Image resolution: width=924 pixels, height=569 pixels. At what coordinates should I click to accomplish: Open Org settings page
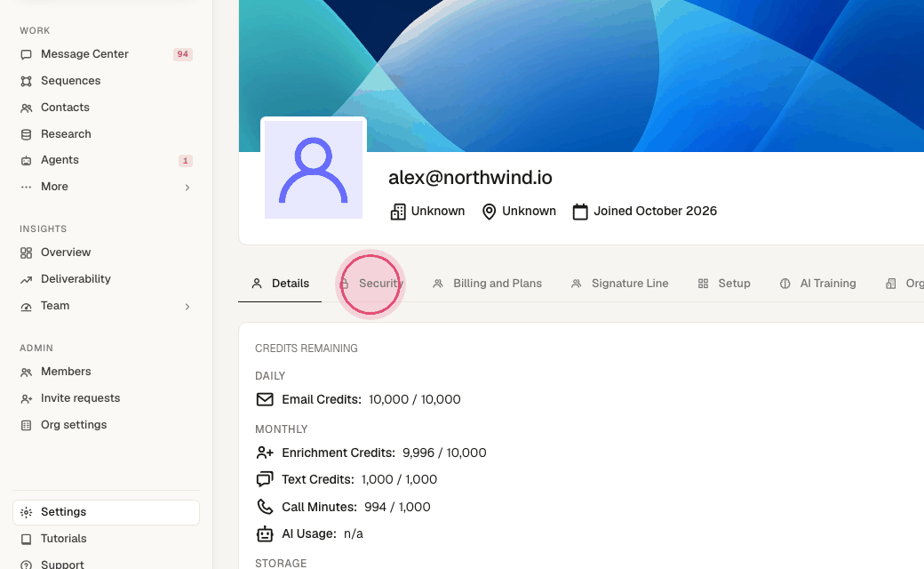[x=106, y=425]
